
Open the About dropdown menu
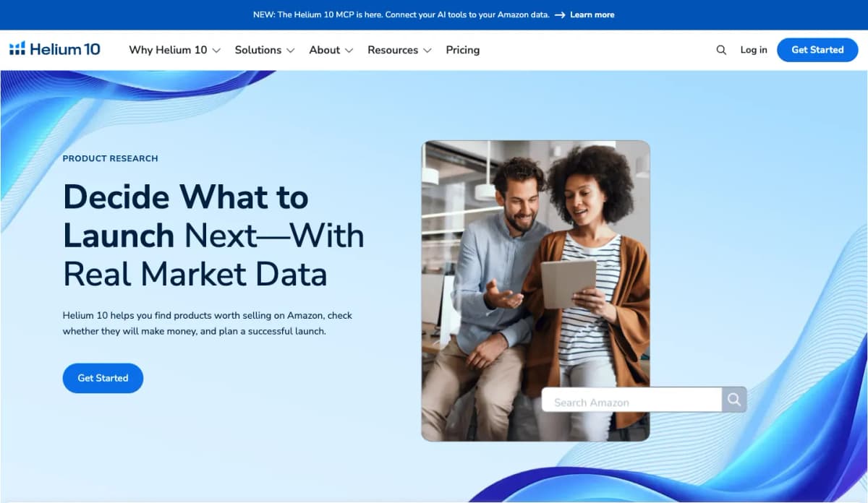[x=331, y=50]
